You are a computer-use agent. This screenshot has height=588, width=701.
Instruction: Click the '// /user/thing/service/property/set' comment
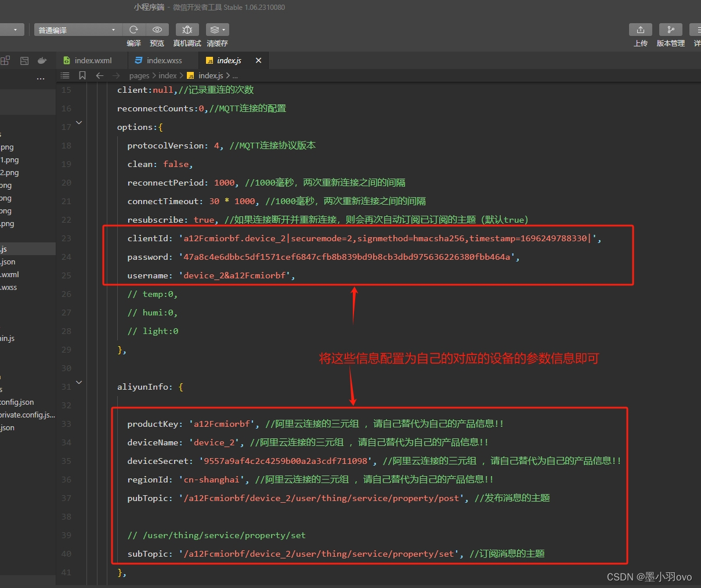pyautogui.click(x=216, y=535)
